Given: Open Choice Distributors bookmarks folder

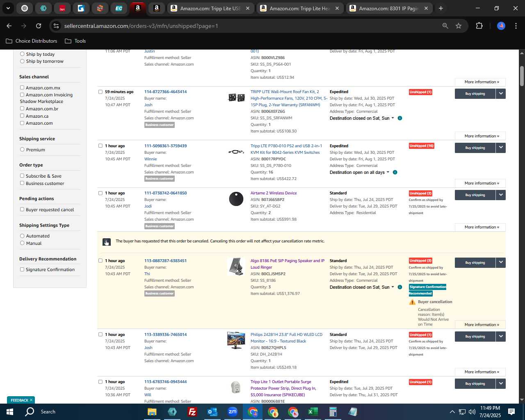Looking at the screenshot, I should tap(32, 41).
